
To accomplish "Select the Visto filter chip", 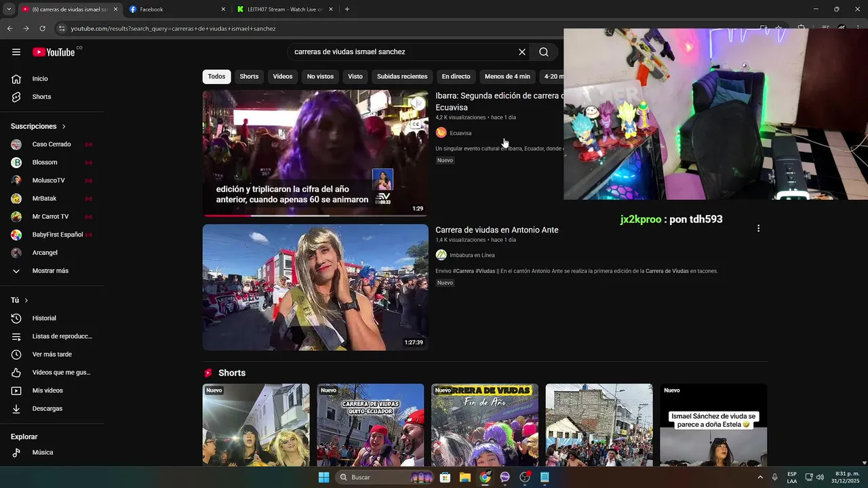I will (355, 77).
